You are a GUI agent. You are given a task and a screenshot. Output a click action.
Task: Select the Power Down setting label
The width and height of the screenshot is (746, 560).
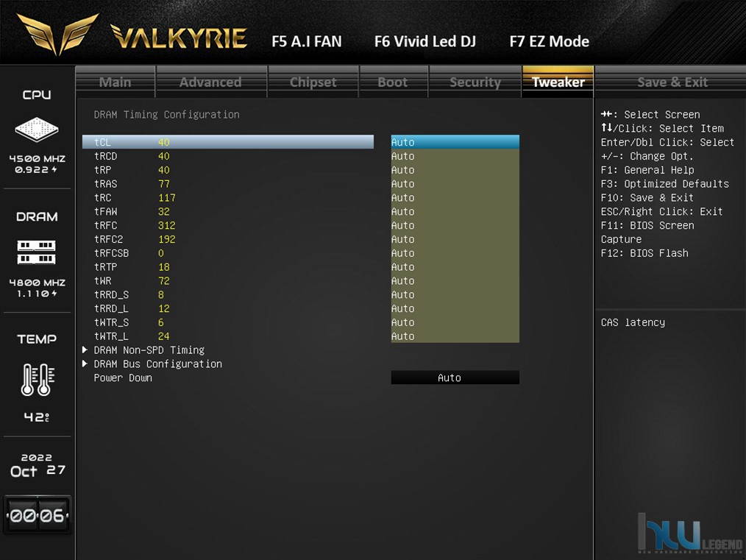(123, 378)
